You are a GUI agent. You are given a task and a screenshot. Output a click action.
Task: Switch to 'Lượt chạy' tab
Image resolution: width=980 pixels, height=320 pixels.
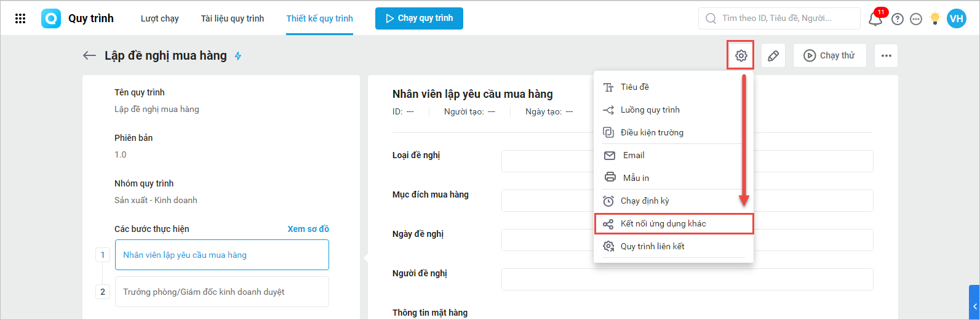tap(159, 18)
